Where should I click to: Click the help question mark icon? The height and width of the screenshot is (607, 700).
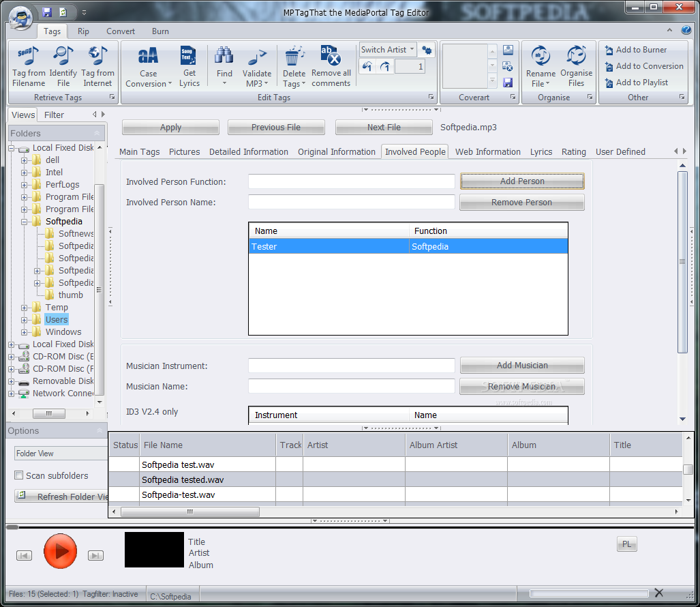click(686, 30)
